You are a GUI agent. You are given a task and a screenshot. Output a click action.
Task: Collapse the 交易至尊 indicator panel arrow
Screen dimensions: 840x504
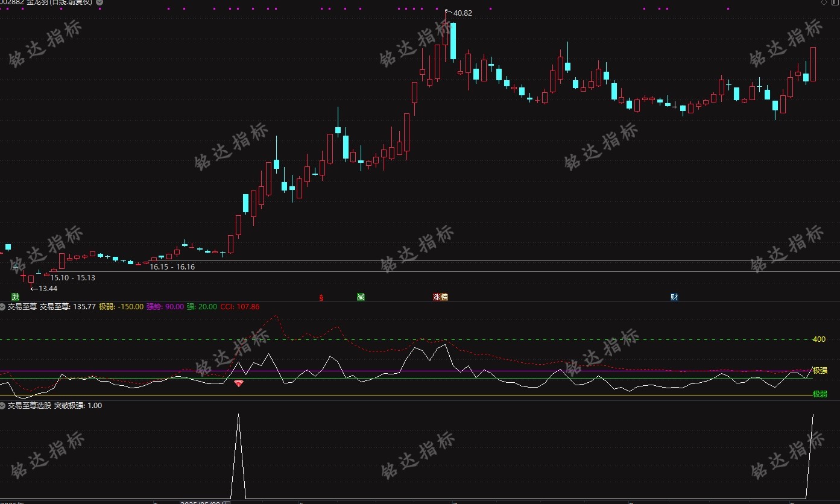click(x=3, y=307)
